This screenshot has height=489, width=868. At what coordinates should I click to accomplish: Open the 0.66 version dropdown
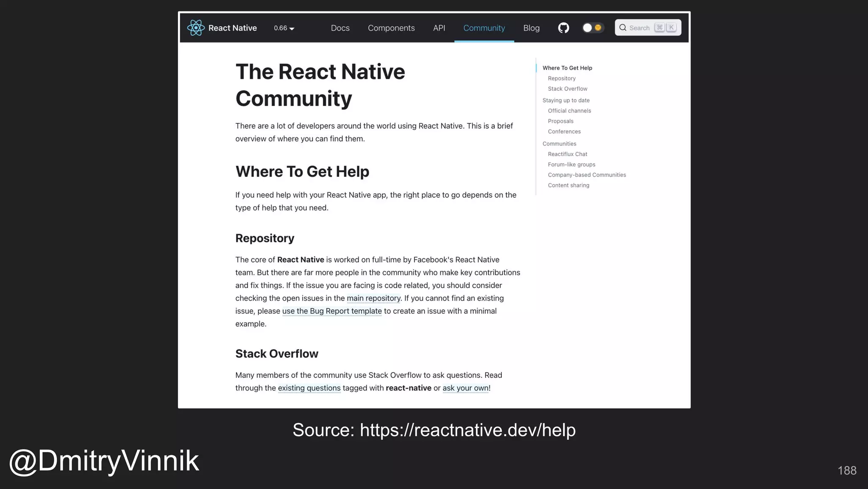point(284,28)
